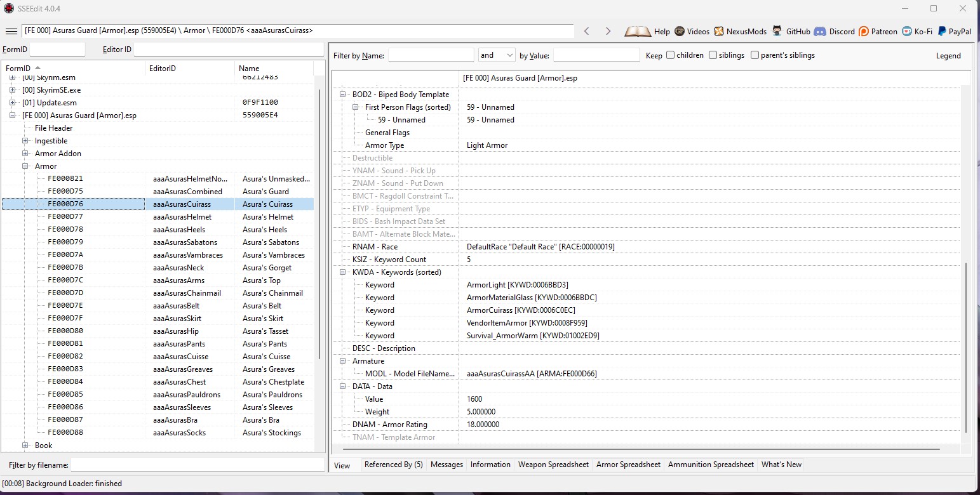Open Patreon icon link

pyautogui.click(x=864, y=31)
